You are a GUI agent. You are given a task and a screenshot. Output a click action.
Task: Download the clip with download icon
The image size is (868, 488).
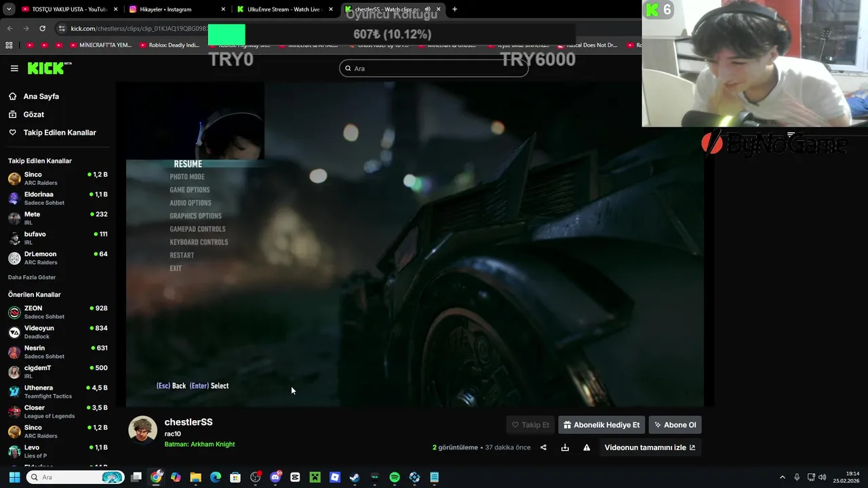pyautogui.click(x=565, y=447)
